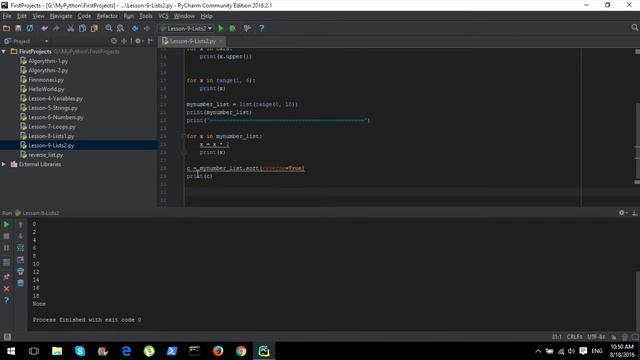Select Algorythm-2.py in project tree
Image resolution: width=640 pixels, height=360 pixels.
(x=48, y=70)
